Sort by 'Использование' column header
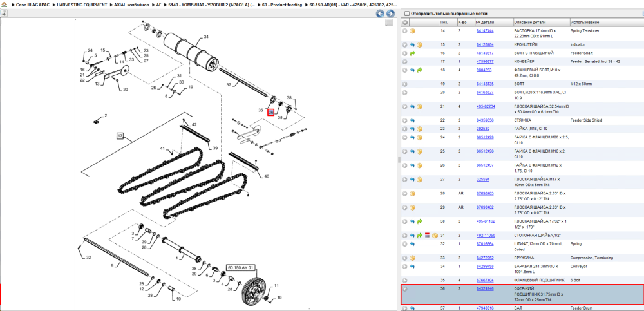The width and height of the screenshot is (644, 311). [x=606, y=23]
